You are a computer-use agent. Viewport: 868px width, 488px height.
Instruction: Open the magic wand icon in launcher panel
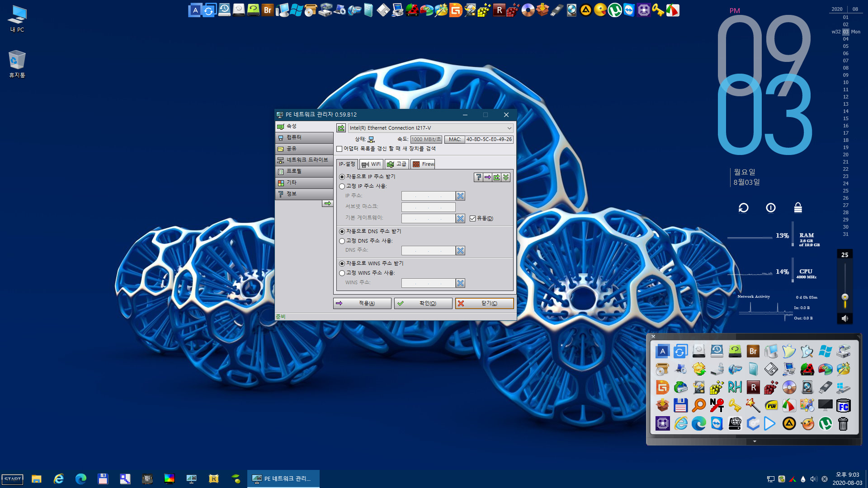(753, 405)
